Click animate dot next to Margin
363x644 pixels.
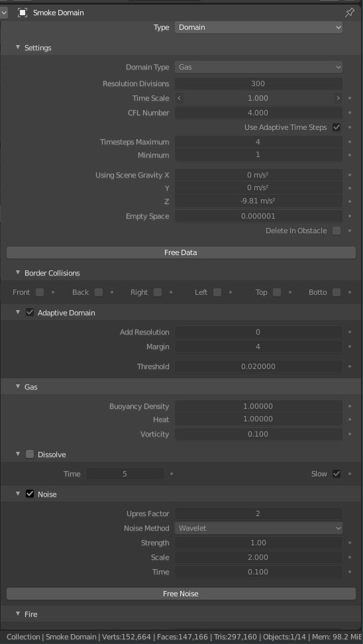pyautogui.click(x=350, y=347)
